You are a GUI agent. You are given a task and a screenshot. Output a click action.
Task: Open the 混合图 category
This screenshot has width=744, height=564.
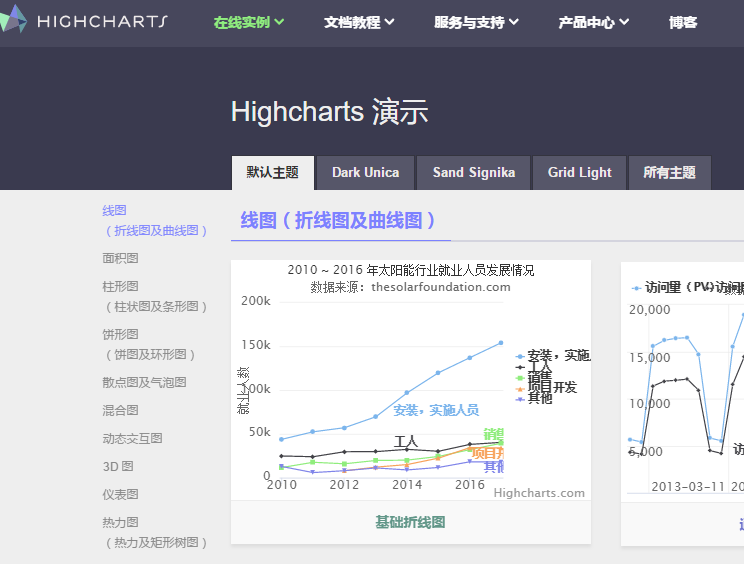(121, 410)
